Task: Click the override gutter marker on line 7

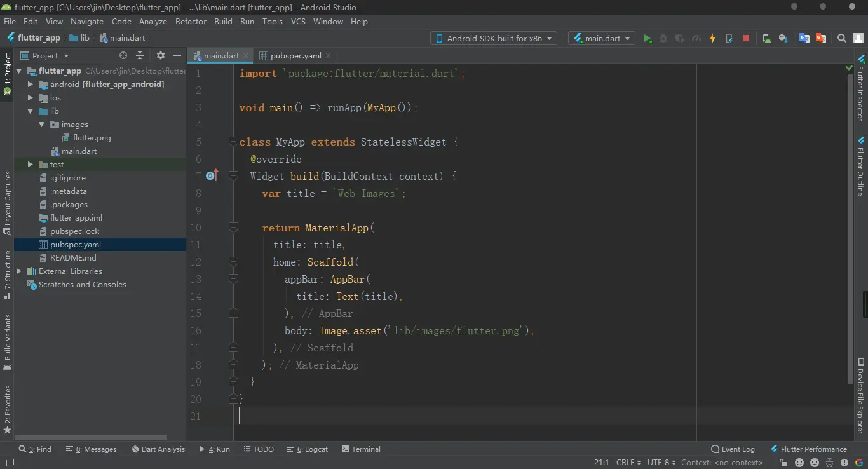Action: pos(212,176)
